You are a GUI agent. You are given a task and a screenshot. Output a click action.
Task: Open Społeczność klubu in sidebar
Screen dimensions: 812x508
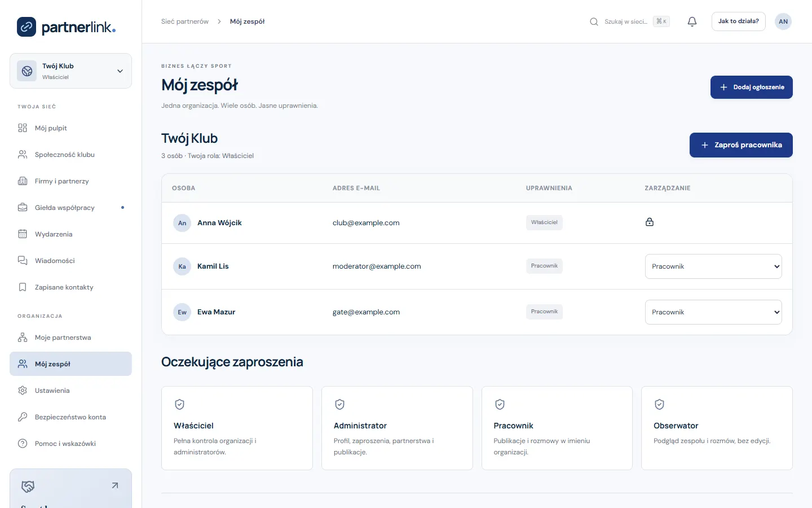click(x=70, y=155)
